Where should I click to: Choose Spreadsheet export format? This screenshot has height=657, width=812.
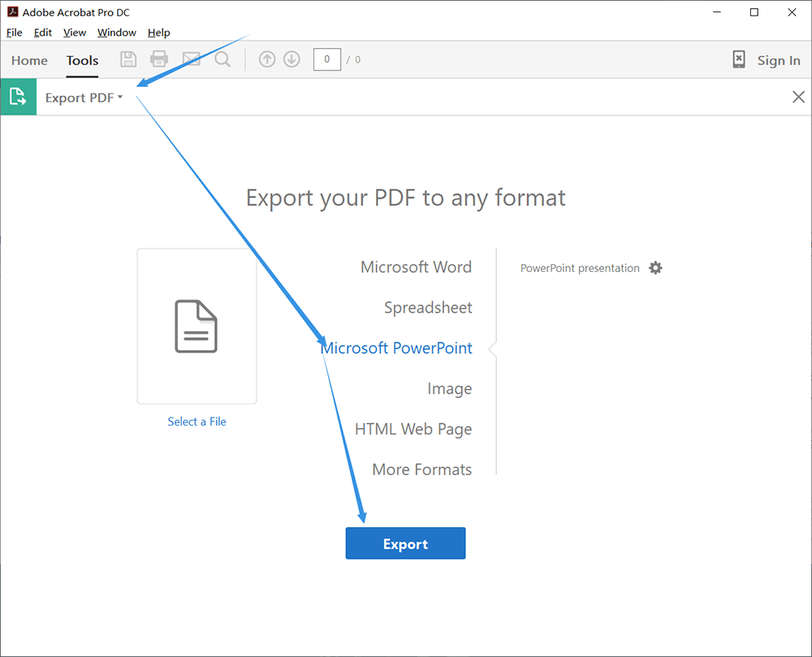point(428,308)
